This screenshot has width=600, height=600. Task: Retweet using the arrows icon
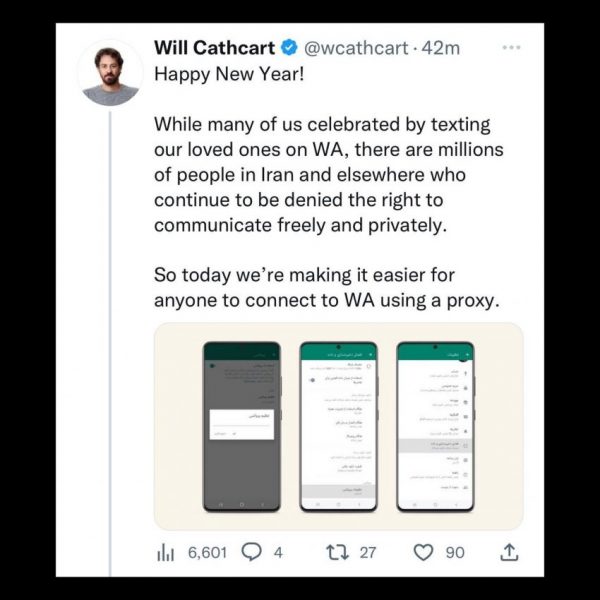[x=337, y=553]
